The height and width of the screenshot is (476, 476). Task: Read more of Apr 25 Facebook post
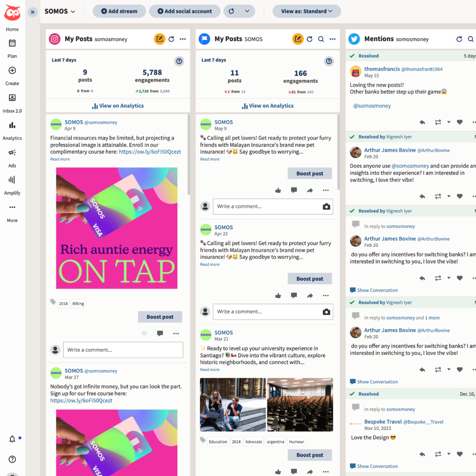pyautogui.click(x=210, y=264)
